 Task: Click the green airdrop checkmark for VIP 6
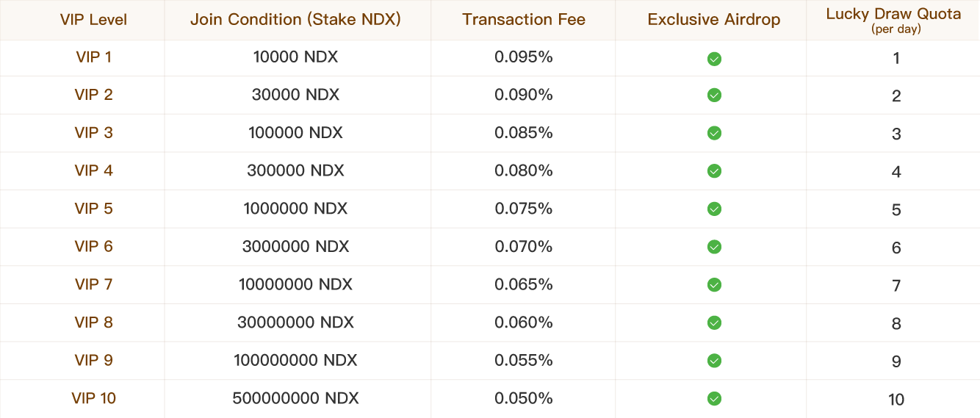click(x=714, y=247)
